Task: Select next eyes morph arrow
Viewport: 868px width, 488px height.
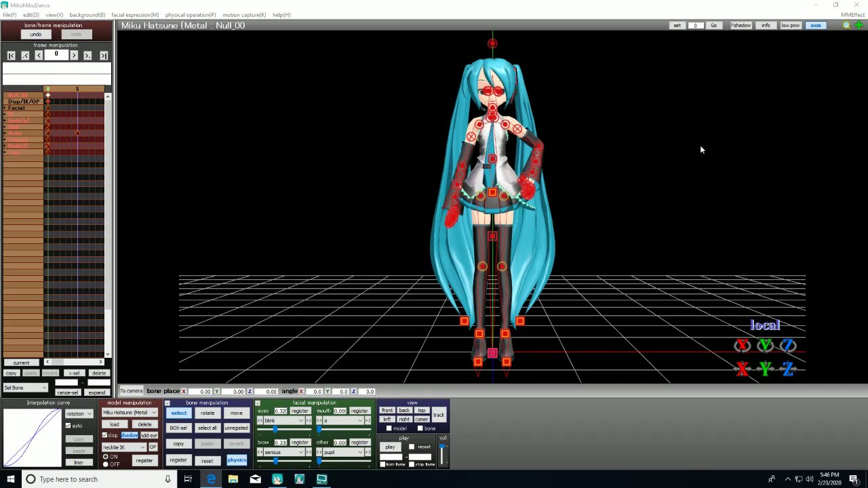Action: 309,421
